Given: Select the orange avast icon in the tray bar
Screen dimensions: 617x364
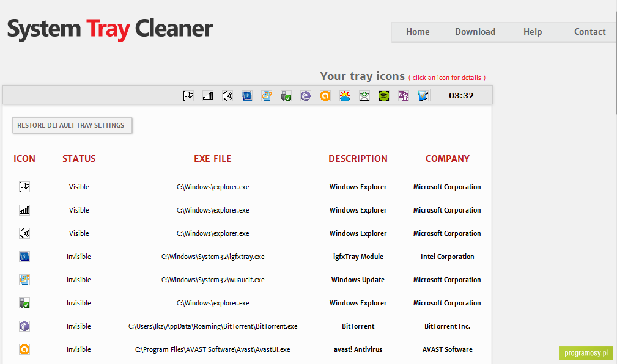Looking at the screenshot, I should coord(325,95).
